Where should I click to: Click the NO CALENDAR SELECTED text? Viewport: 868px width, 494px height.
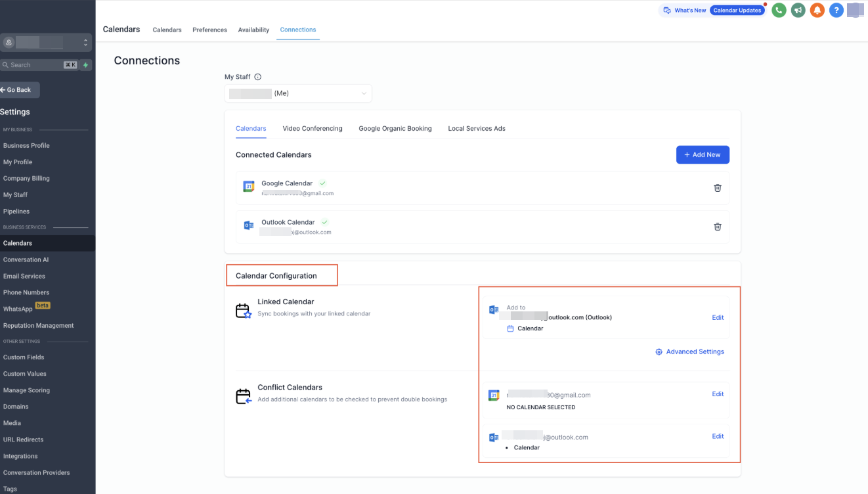pyautogui.click(x=541, y=407)
